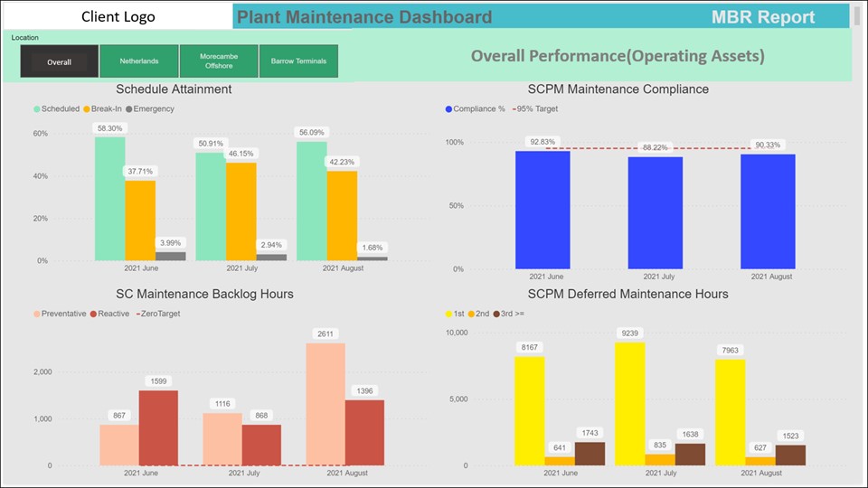
Task: Choose the Morecambe Offshore location
Action: pos(219,61)
